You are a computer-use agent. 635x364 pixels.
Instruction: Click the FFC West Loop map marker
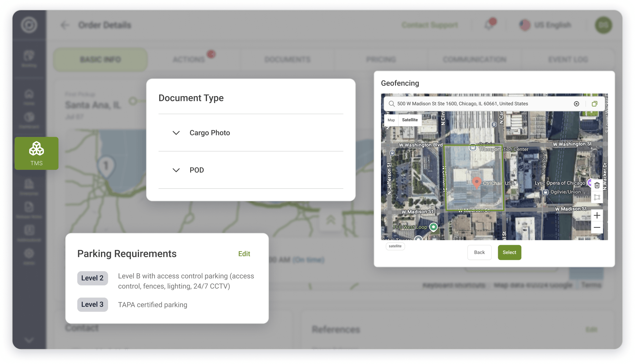433,227
